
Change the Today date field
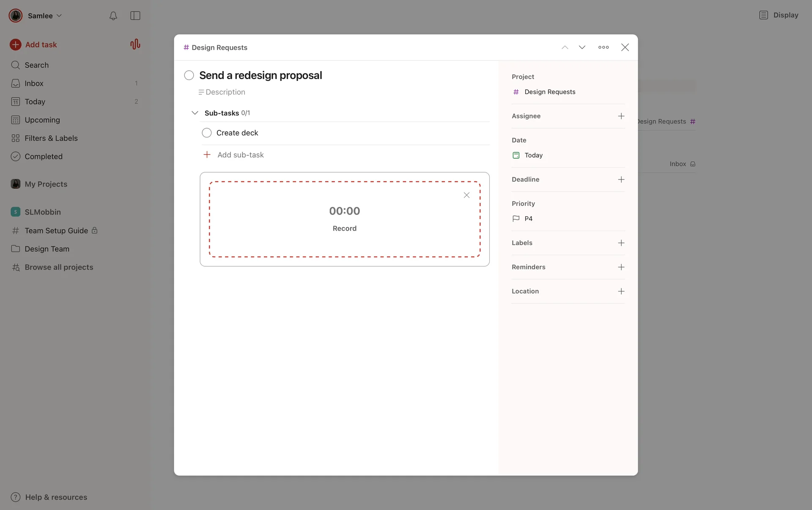click(533, 155)
